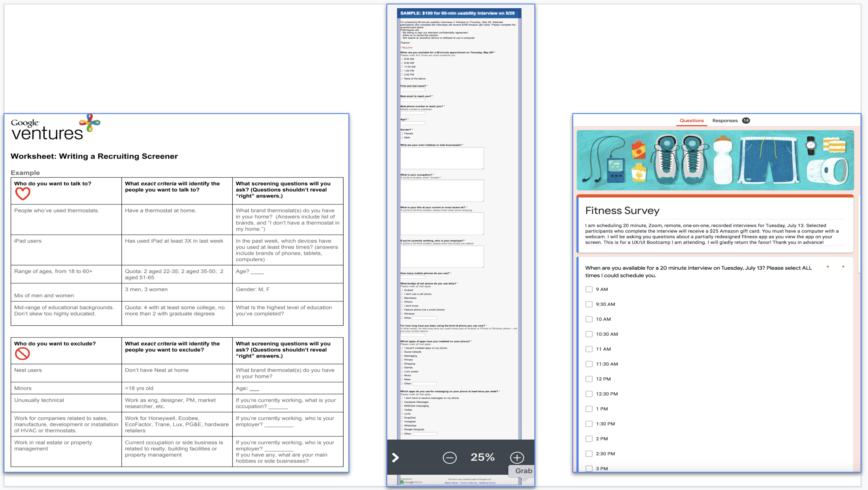
Task: Click the 25% zoom level text
Action: (483, 457)
